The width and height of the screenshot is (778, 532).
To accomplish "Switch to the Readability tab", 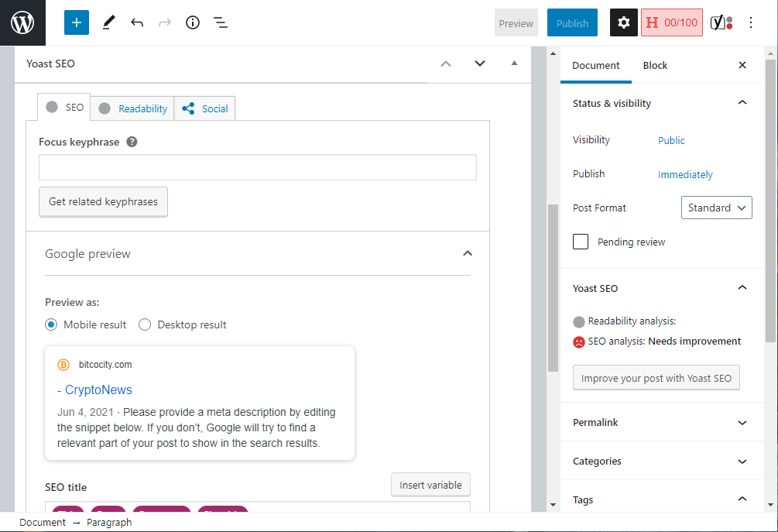I will click(132, 108).
